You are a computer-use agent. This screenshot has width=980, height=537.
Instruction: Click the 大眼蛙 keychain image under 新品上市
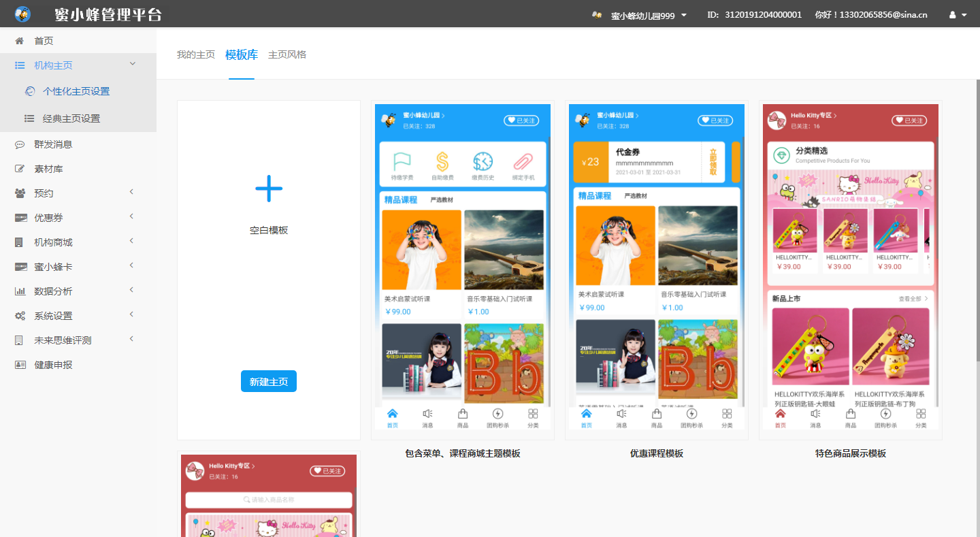tap(811, 346)
